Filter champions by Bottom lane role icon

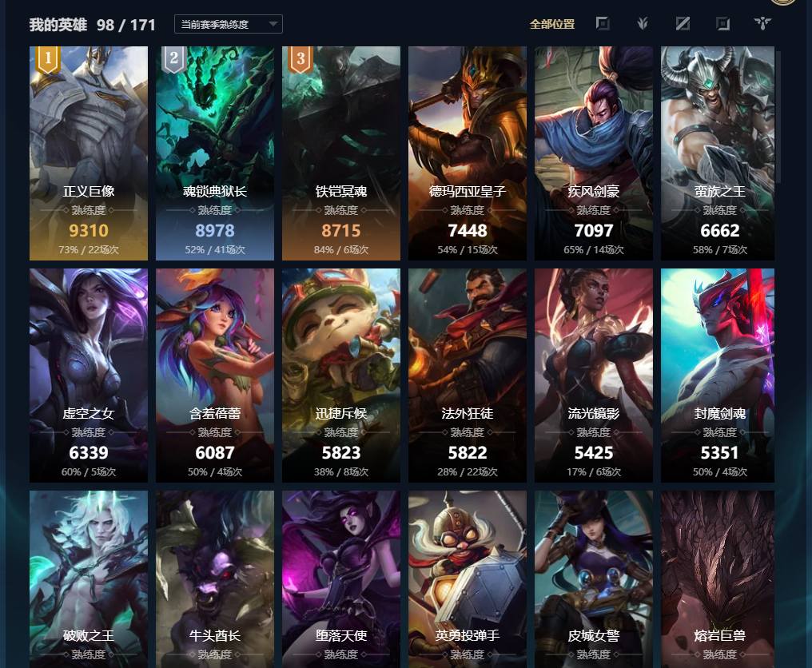722,23
